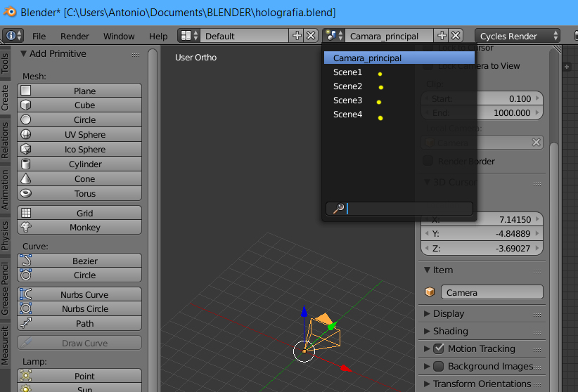Screen dimensions: 578x392
Task: Enable the Background Images checkbox
Action: point(438,366)
